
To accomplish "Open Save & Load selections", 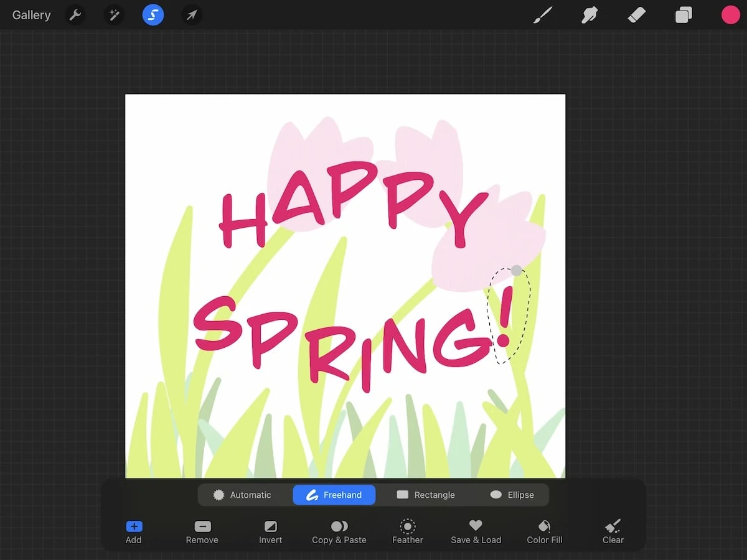I will 476,533.
